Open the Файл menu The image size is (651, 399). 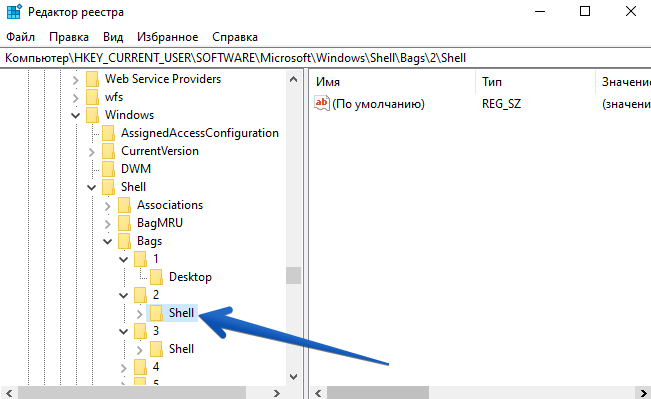[20, 37]
